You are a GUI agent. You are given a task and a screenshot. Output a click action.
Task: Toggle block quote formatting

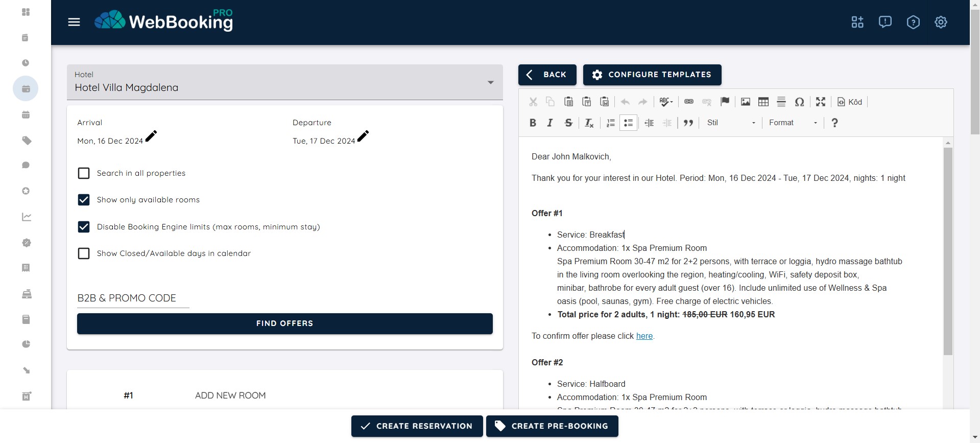[688, 123]
